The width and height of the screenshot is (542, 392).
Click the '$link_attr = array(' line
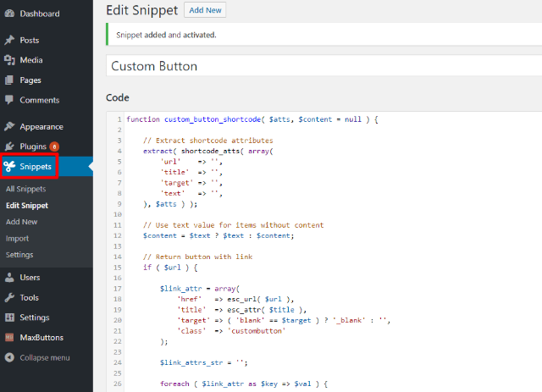[x=200, y=289]
